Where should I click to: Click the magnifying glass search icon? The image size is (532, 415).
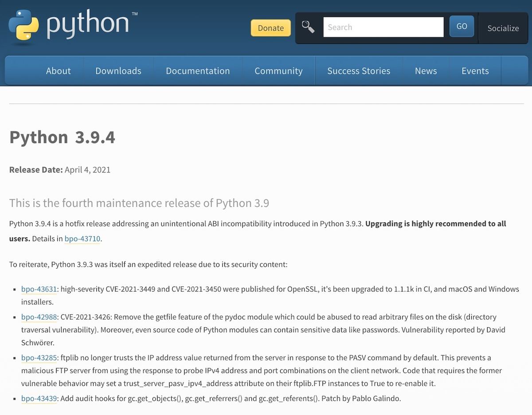pyautogui.click(x=308, y=27)
